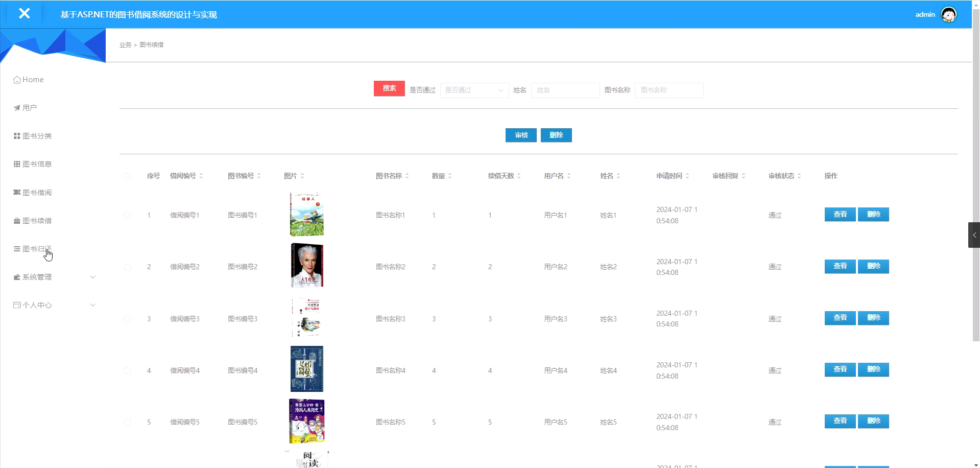Select the 图书续借 breadcrumb item
This screenshot has height=468, width=980.
151,44
